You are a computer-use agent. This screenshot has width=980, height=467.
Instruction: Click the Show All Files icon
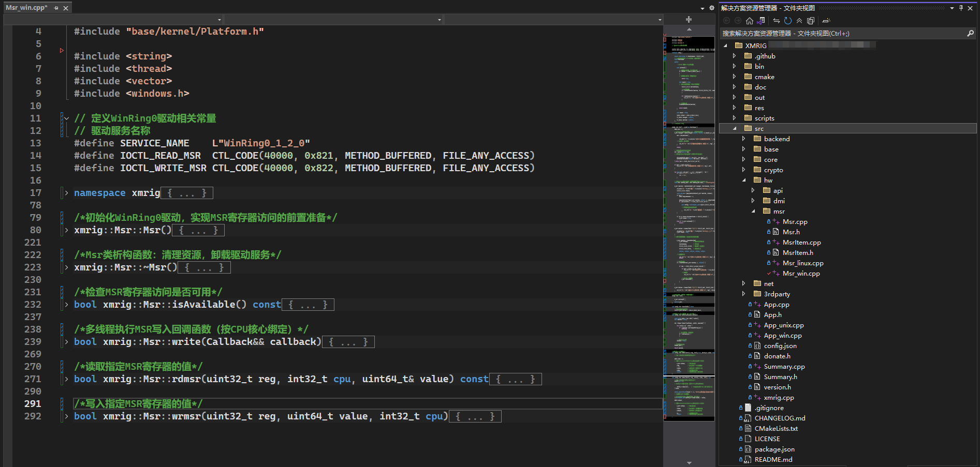tap(811, 21)
